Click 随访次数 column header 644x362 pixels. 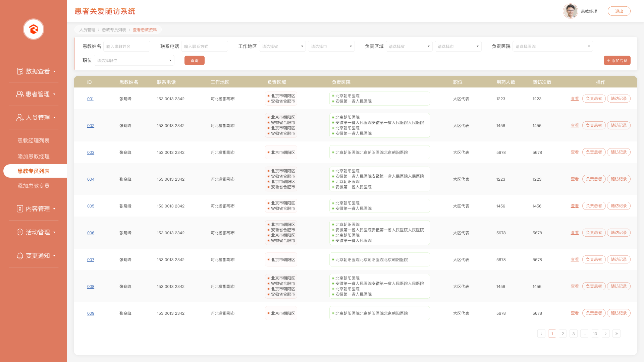pos(542,82)
